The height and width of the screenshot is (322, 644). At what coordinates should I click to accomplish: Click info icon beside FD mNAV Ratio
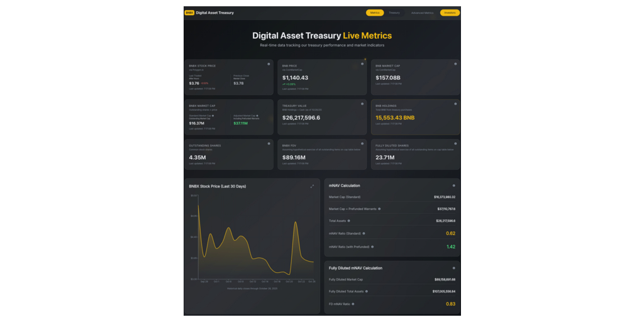[353, 304]
